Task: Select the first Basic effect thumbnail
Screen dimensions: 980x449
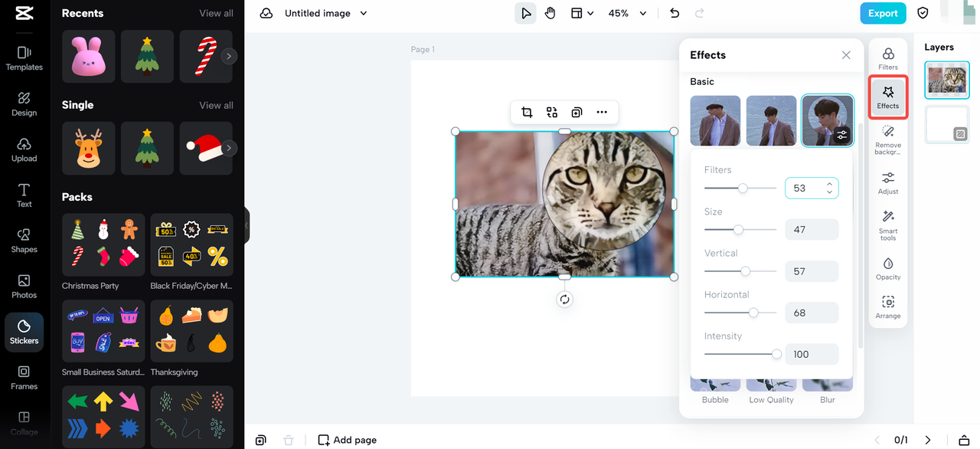Action: click(x=715, y=120)
